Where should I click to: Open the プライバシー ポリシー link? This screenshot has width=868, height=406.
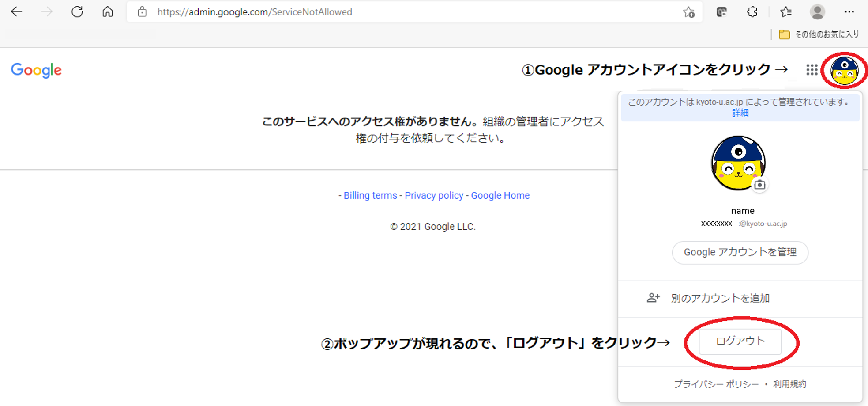point(716,384)
